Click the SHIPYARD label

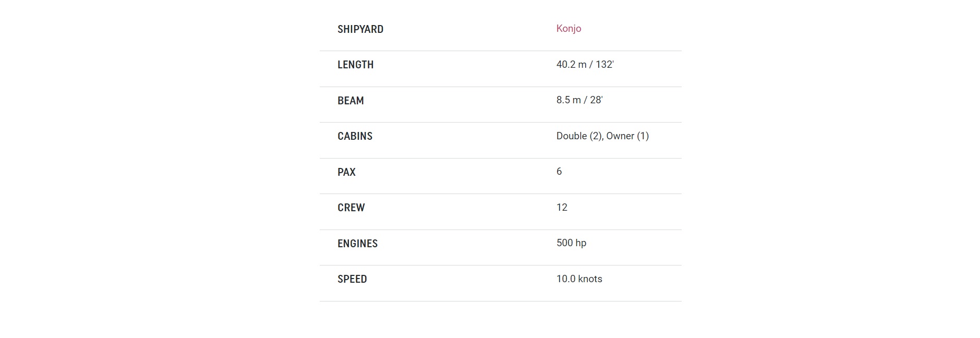(x=360, y=29)
